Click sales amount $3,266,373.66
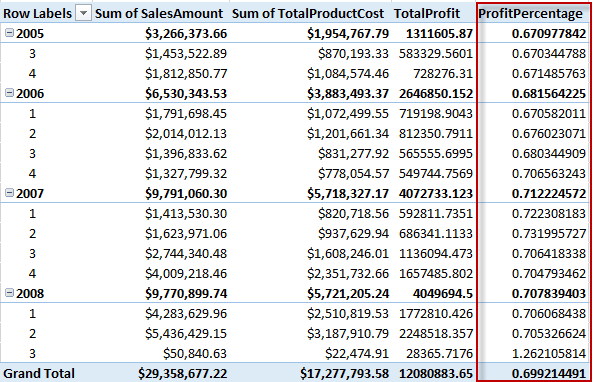 pyautogui.click(x=186, y=34)
